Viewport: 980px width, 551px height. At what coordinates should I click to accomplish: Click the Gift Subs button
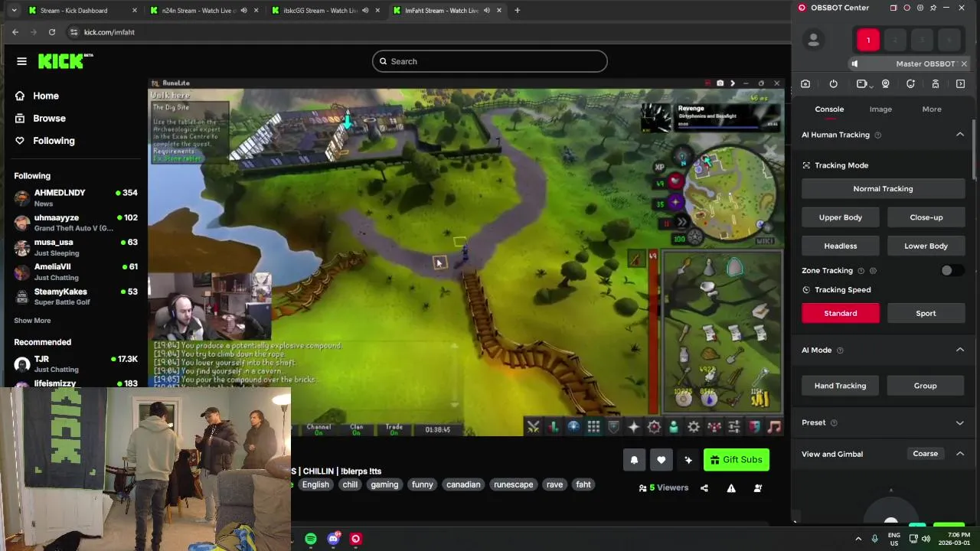coord(737,460)
